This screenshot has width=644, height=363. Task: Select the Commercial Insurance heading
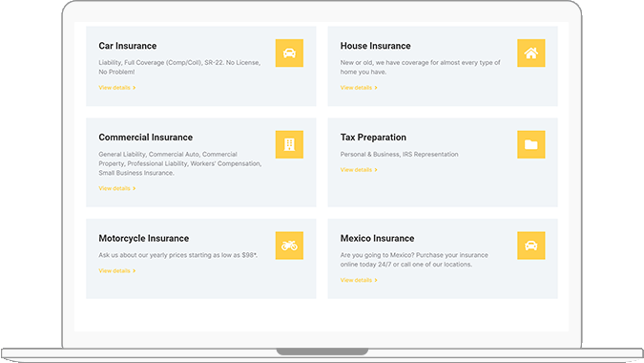145,138
